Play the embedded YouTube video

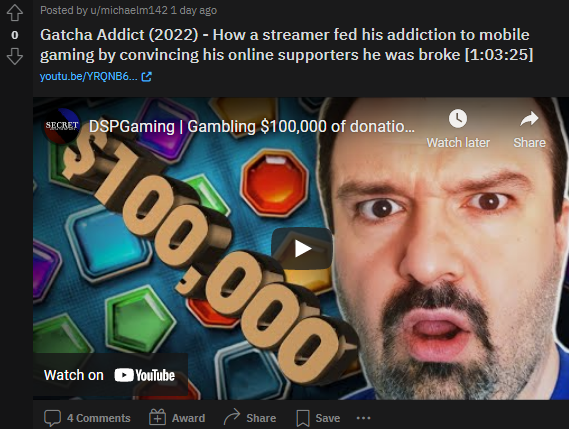[x=302, y=249]
